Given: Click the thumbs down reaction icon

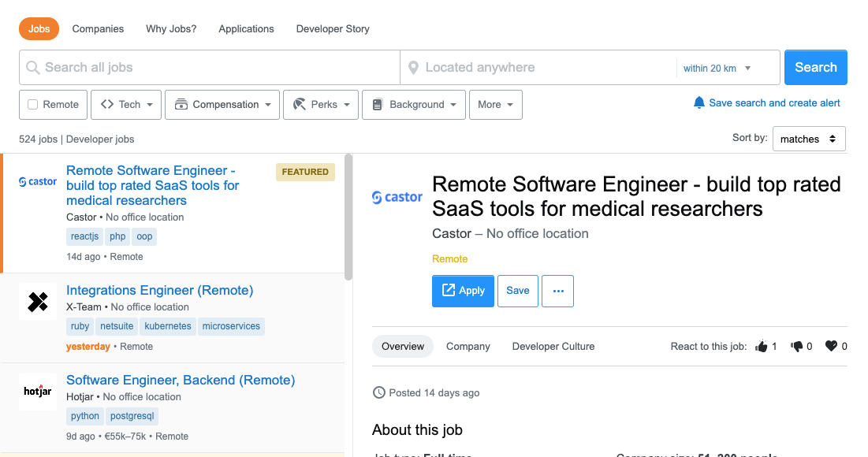Looking at the screenshot, I should pos(796,347).
